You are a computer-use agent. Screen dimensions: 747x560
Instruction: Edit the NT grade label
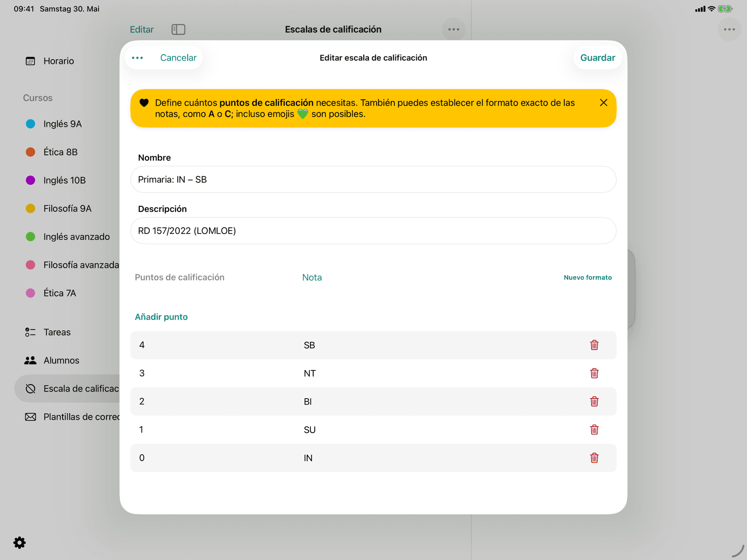[310, 373]
